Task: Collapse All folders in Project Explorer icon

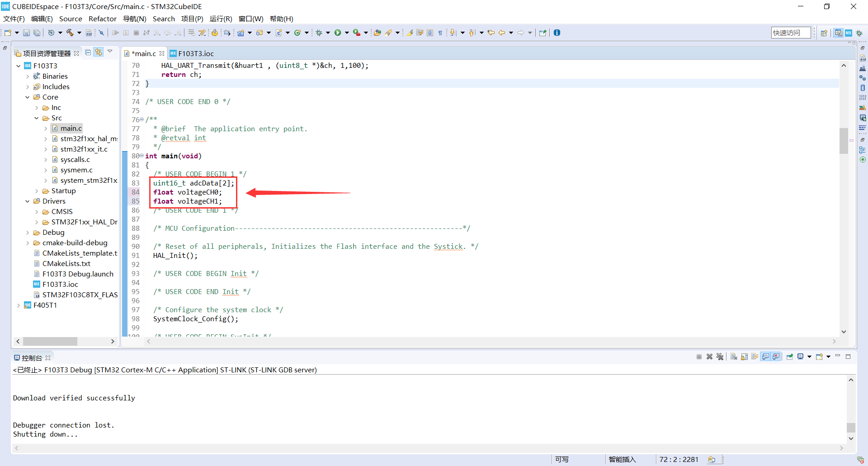Action: pos(88,52)
